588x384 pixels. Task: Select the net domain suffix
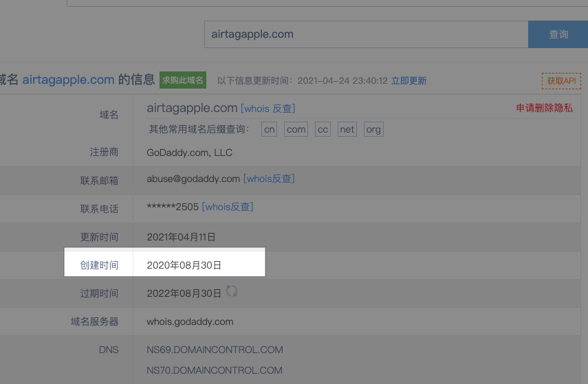coord(347,130)
